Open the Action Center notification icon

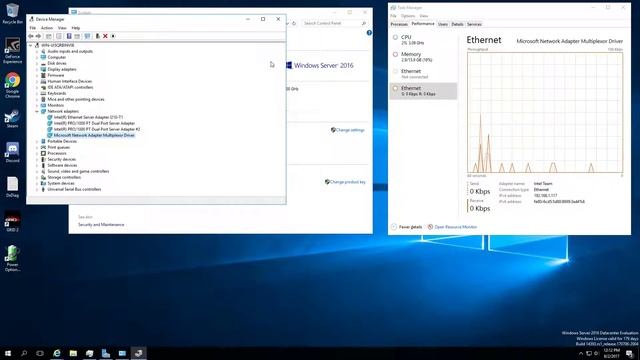[630, 353]
